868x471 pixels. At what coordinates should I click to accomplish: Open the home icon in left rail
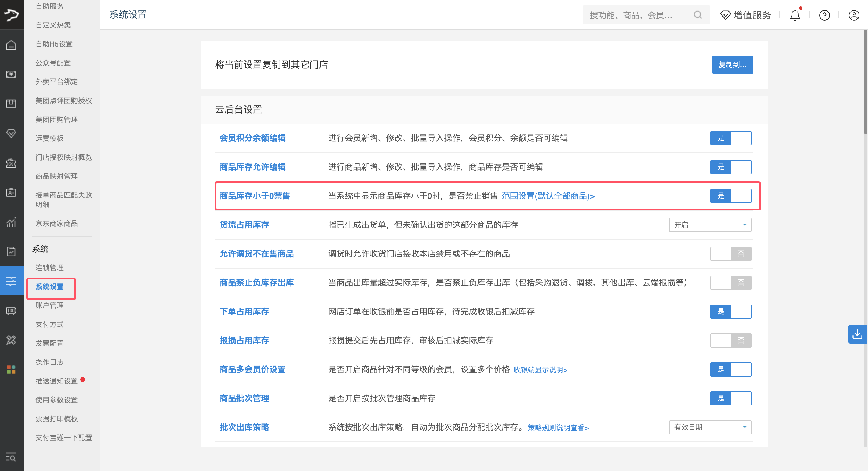(x=12, y=45)
